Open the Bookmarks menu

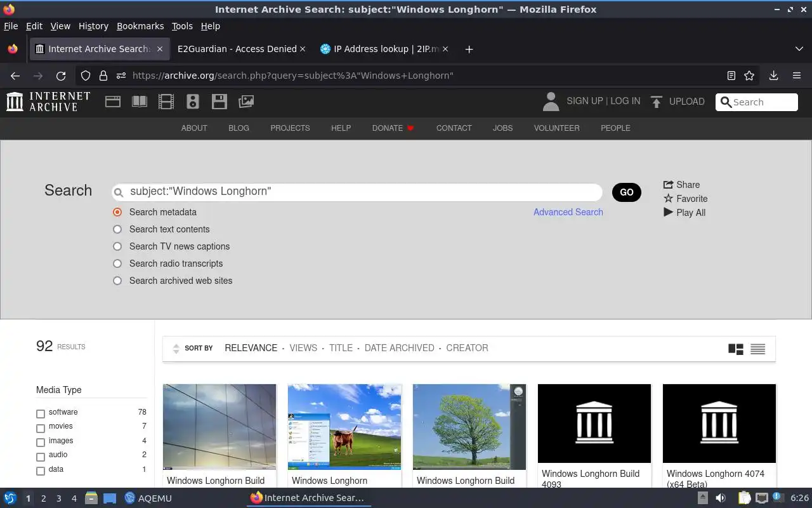tap(140, 26)
